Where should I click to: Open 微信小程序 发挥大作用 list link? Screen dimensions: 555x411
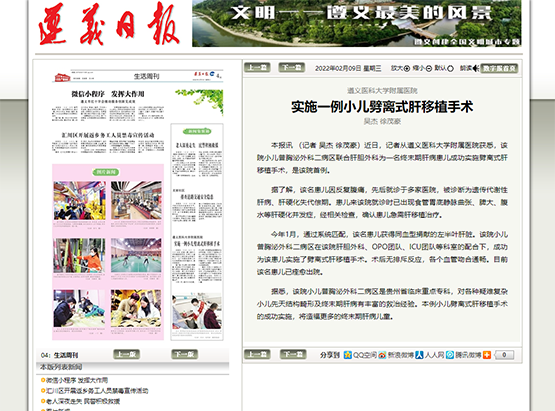coord(77,380)
